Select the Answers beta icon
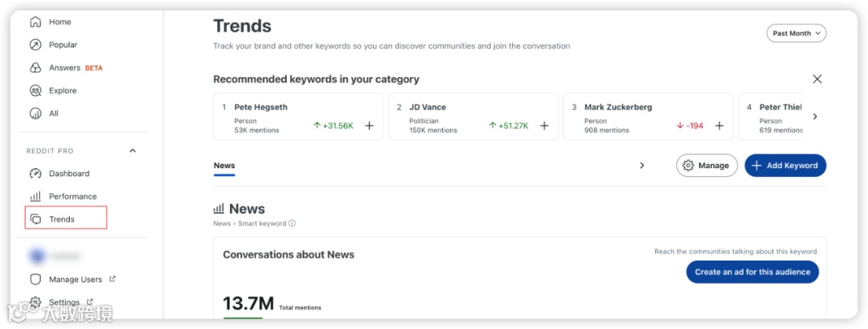Viewport: 868px width, 329px height. [x=35, y=68]
